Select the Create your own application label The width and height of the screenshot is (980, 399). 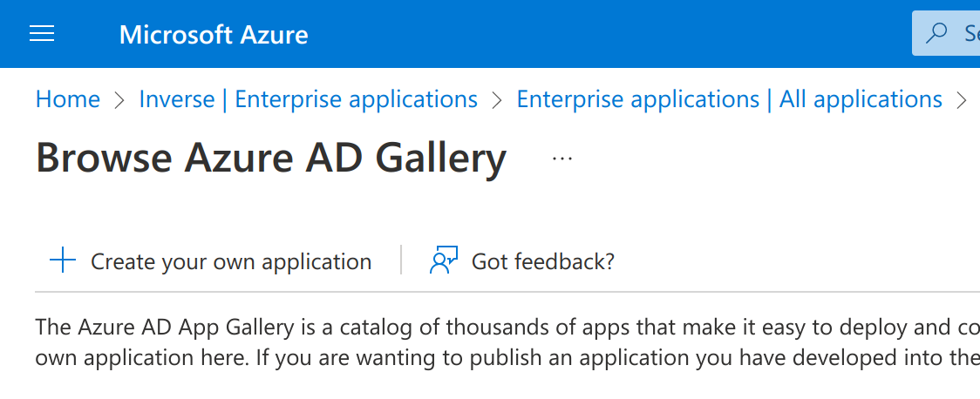[x=231, y=261]
